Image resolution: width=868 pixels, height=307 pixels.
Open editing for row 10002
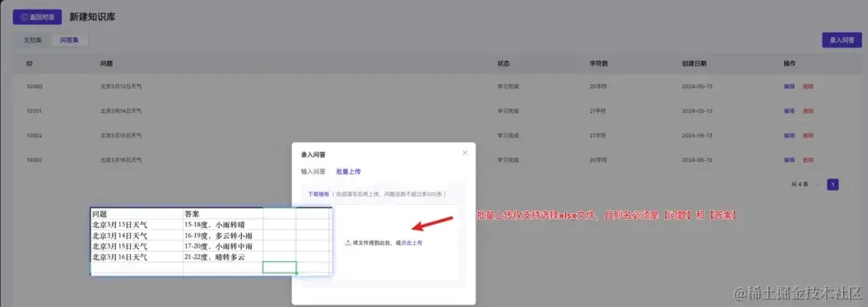point(789,136)
